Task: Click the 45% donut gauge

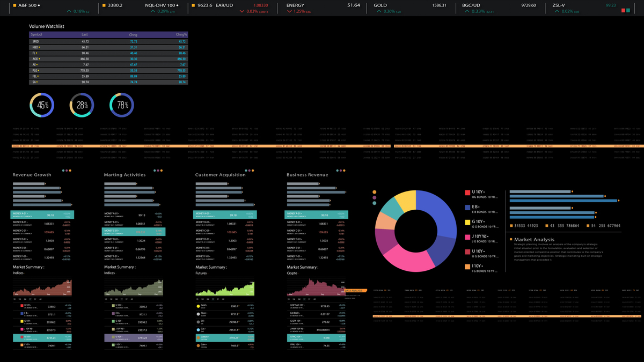Action: [x=42, y=105]
